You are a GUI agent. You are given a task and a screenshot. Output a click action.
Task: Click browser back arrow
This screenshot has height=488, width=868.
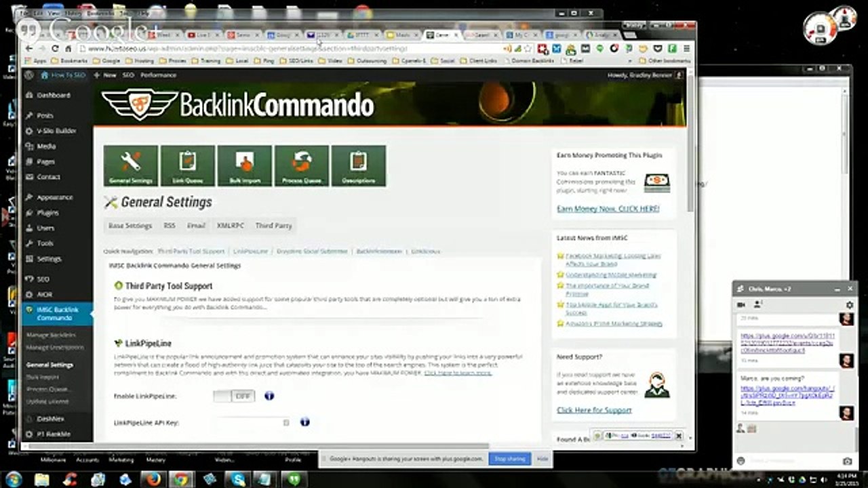point(29,49)
